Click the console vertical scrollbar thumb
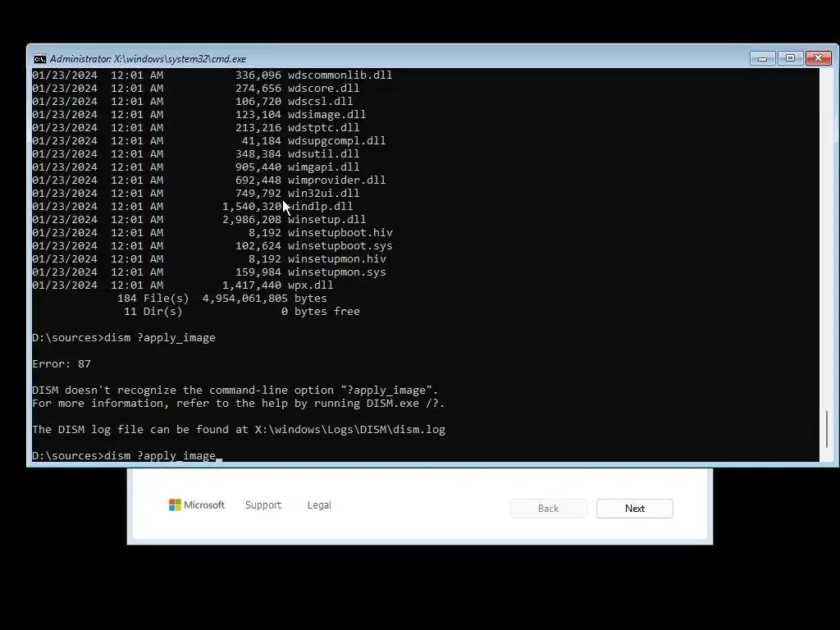 (827, 429)
